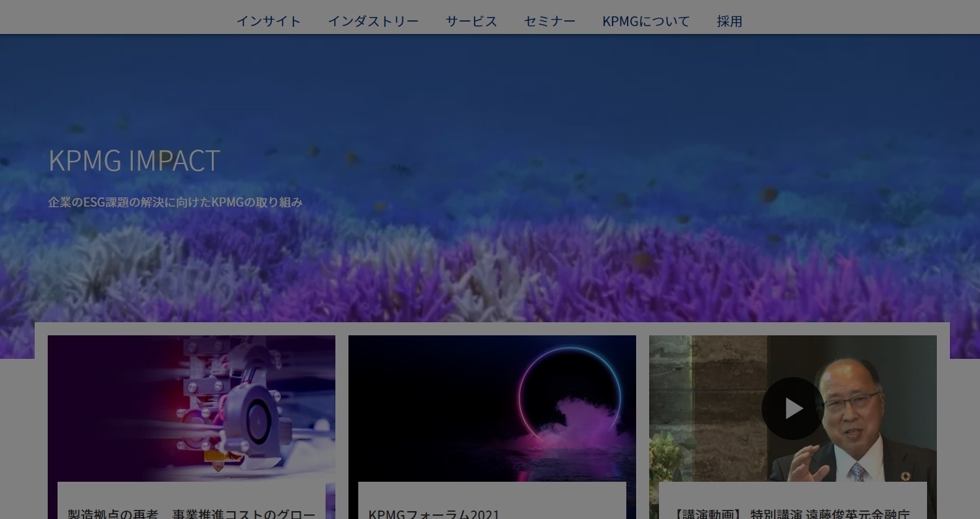Click the ESG課題 hero subtitle text
Image resolution: width=980 pixels, height=519 pixels.
click(x=175, y=203)
